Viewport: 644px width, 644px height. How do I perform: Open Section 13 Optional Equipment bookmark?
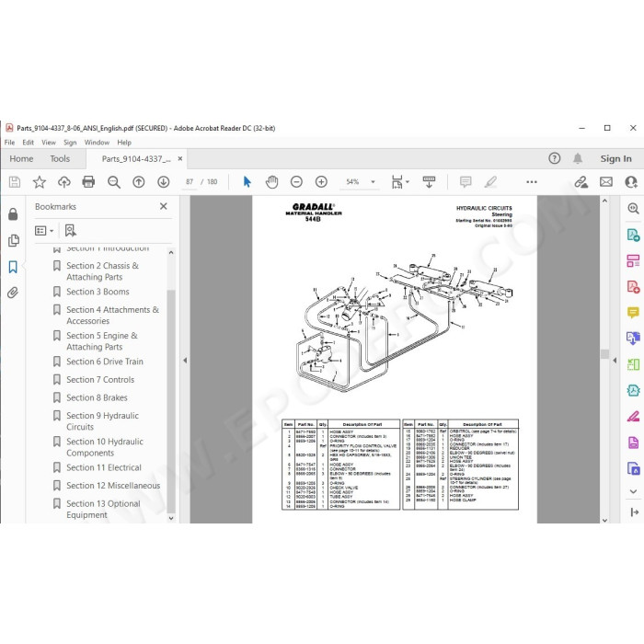[x=103, y=509]
